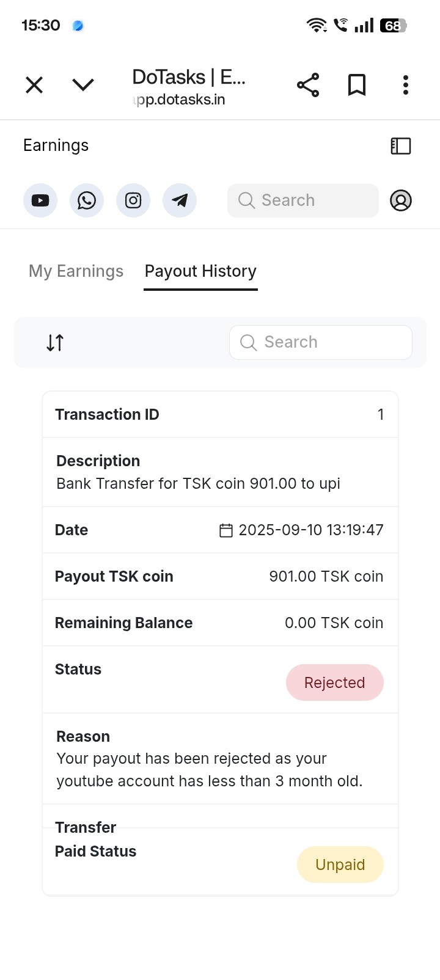Select the Payout History tab
The image size is (440, 980).
(200, 271)
